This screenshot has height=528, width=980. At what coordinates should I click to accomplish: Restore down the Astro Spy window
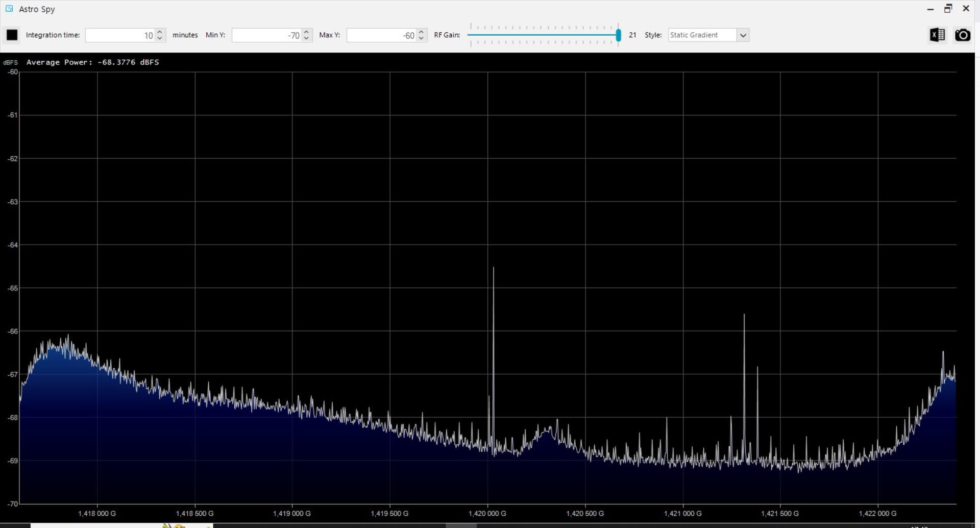tap(948, 9)
